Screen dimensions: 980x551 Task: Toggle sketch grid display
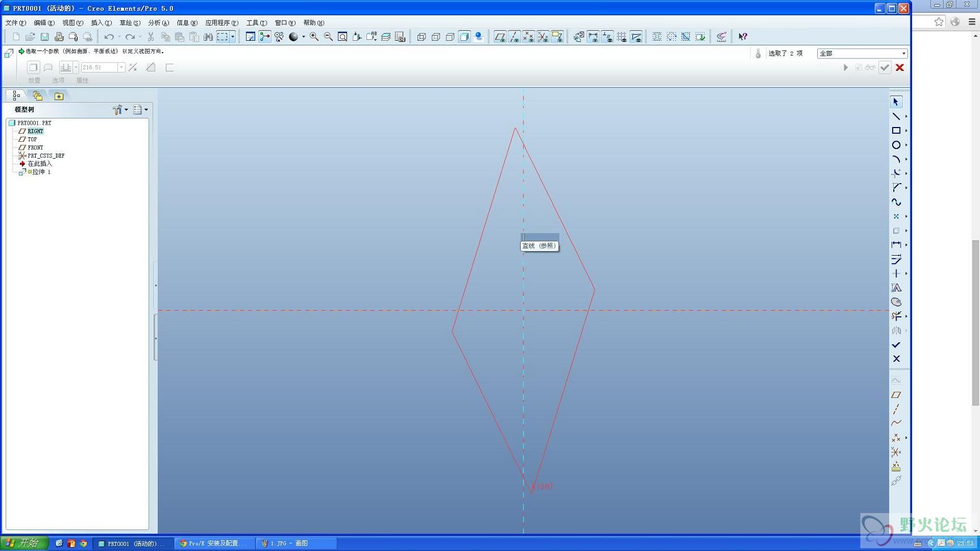[x=622, y=37]
